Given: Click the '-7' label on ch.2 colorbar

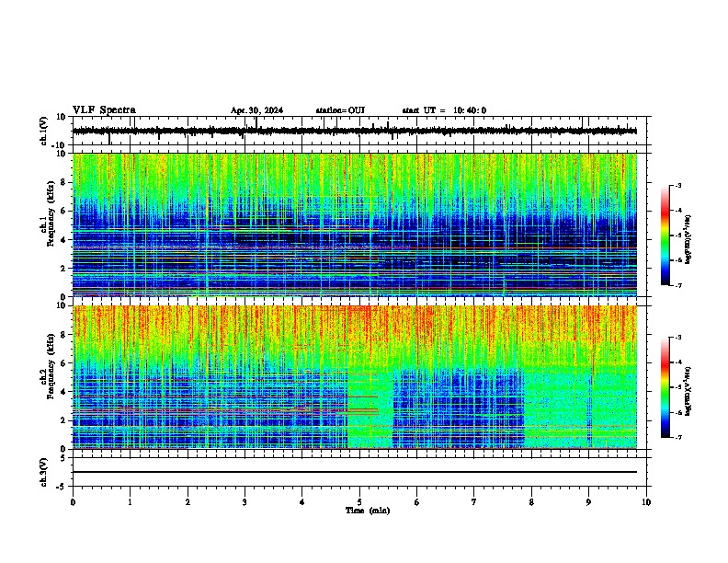Looking at the screenshot, I should tap(677, 437).
